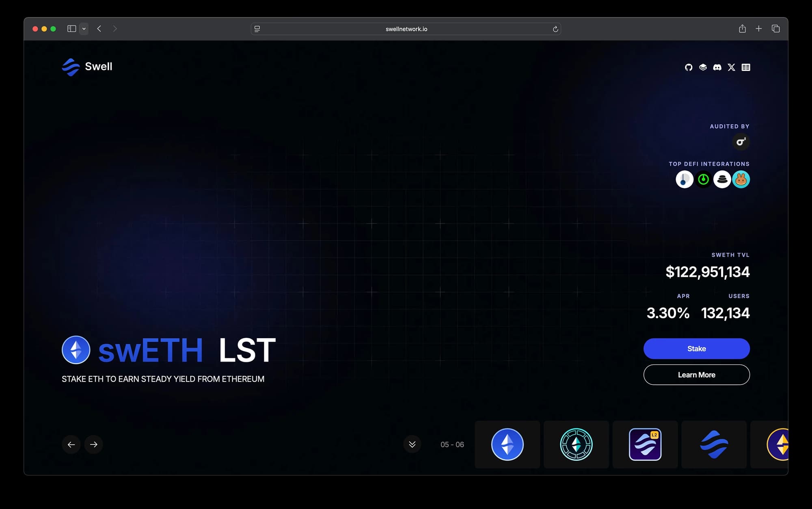Open the Safari sidebar dropdown chevron
This screenshot has width=812, height=509.
tap(84, 29)
